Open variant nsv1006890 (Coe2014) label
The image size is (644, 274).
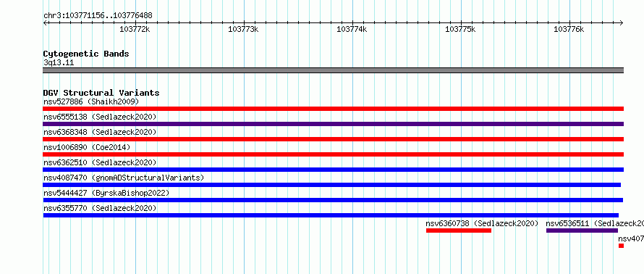coord(87,147)
